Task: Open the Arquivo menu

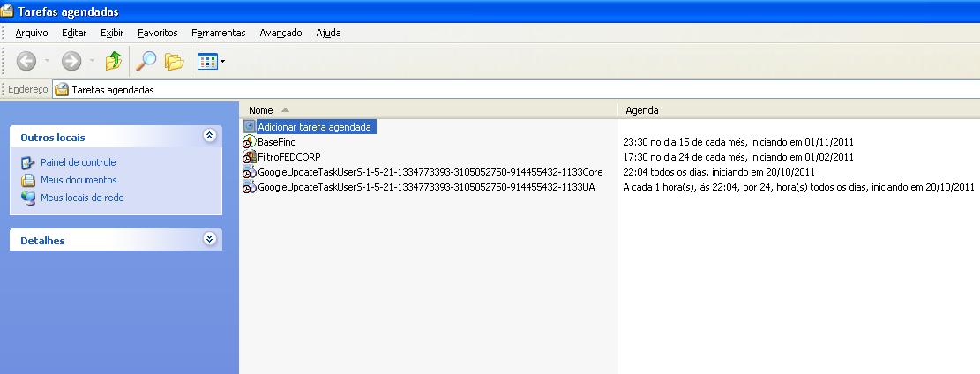Action: 32,33
